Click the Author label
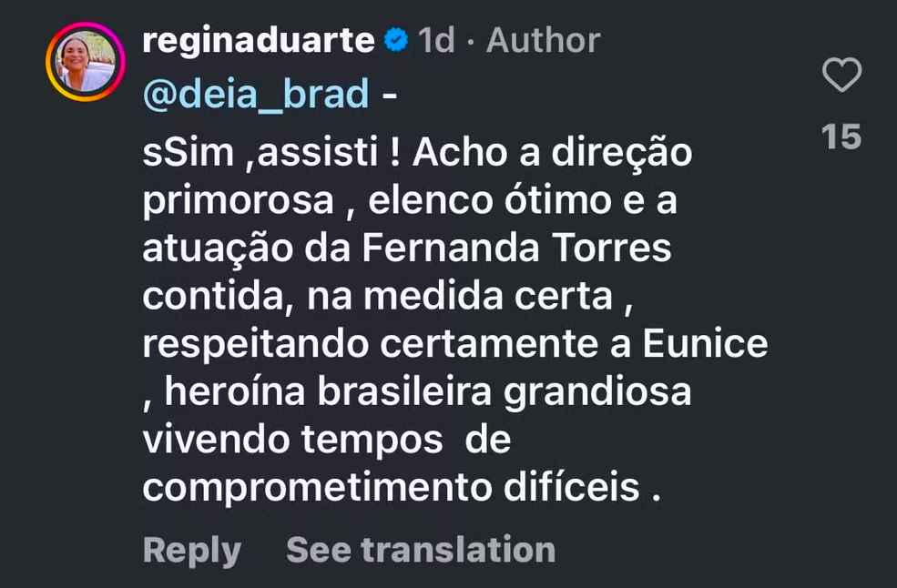897x588 pixels. (x=544, y=41)
